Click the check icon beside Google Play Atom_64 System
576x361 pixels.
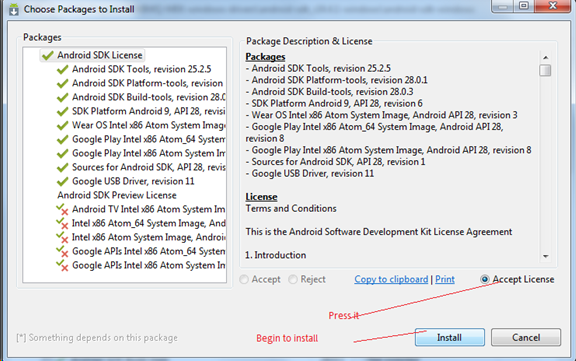[x=62, y=140]
